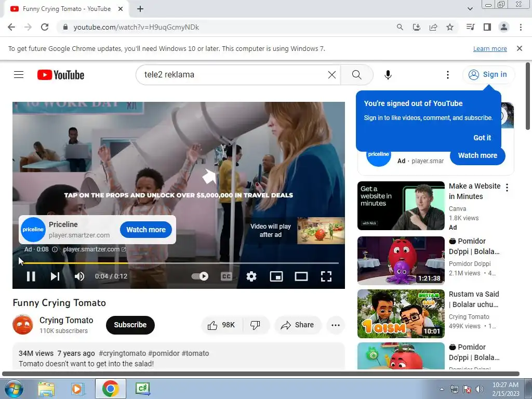This screenshot has height=399, width=532.
Task: Toggle Chrome side panel
Action: point(487,27)
